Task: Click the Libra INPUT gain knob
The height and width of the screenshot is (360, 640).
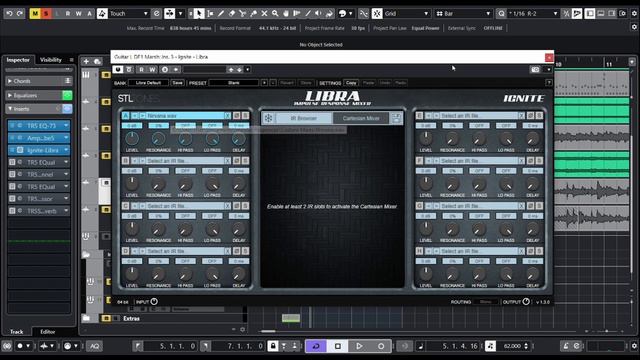Action: coord(154,302)
